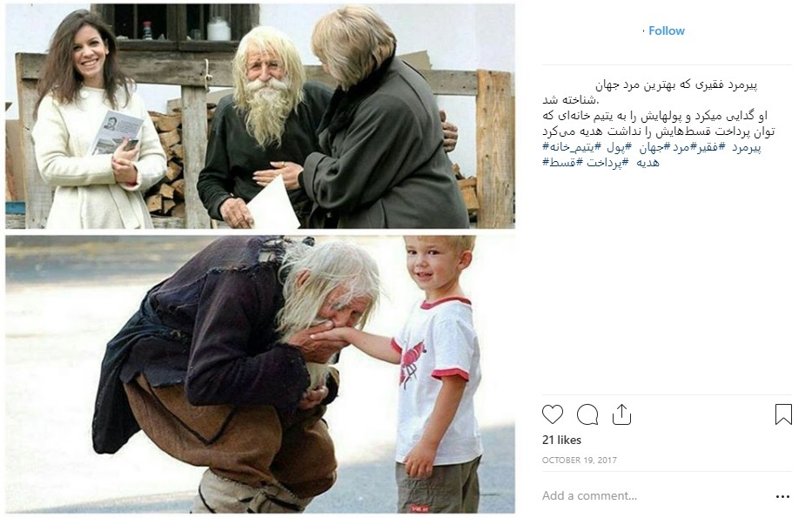Open the hashtag #پیرمرد
The height and width of the screenshot is (518, 812).
[746, 148]
